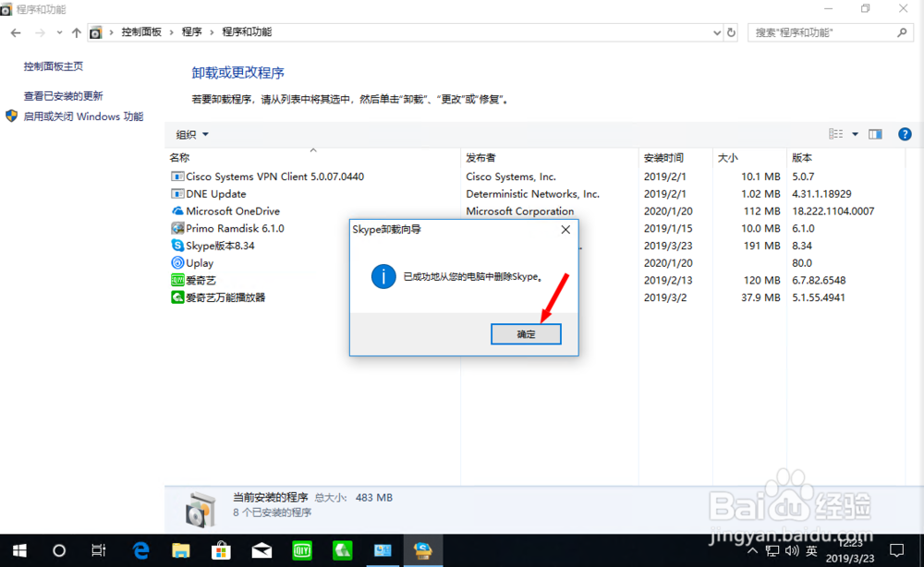
Task: Open 查看已安装的更新 link
Action: [x=63, y=95]
